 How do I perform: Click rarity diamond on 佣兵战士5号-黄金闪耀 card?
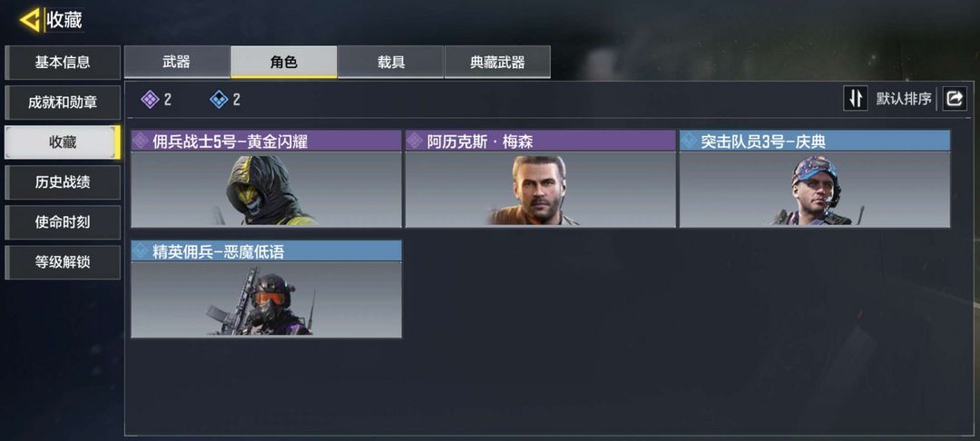pos(141,142)
